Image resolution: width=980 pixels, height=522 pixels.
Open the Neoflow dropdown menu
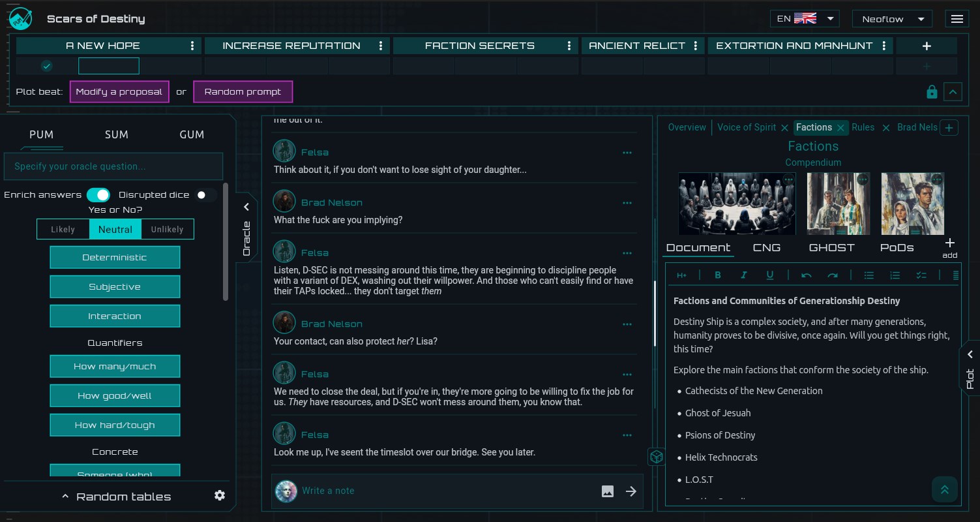pos(892,18)
